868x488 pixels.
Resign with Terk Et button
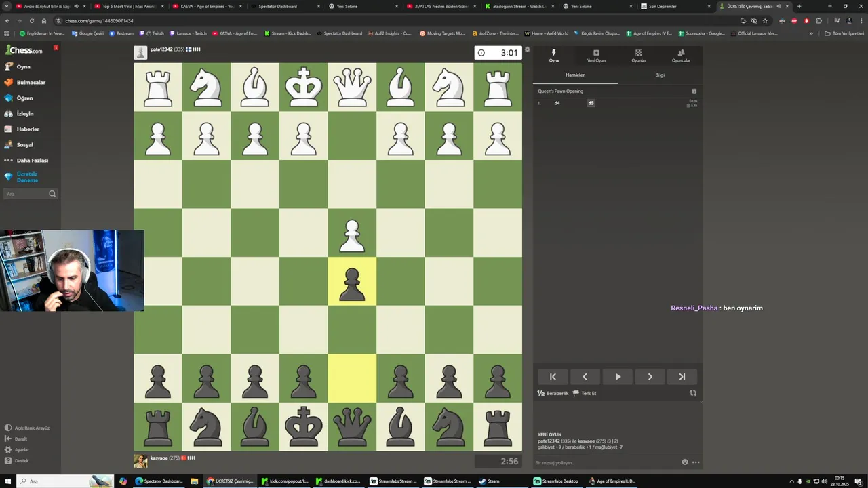point(585,393)
